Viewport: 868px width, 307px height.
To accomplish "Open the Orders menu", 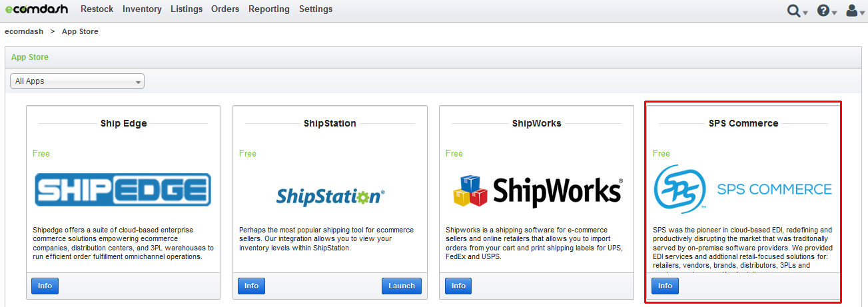I will point(225,9).
